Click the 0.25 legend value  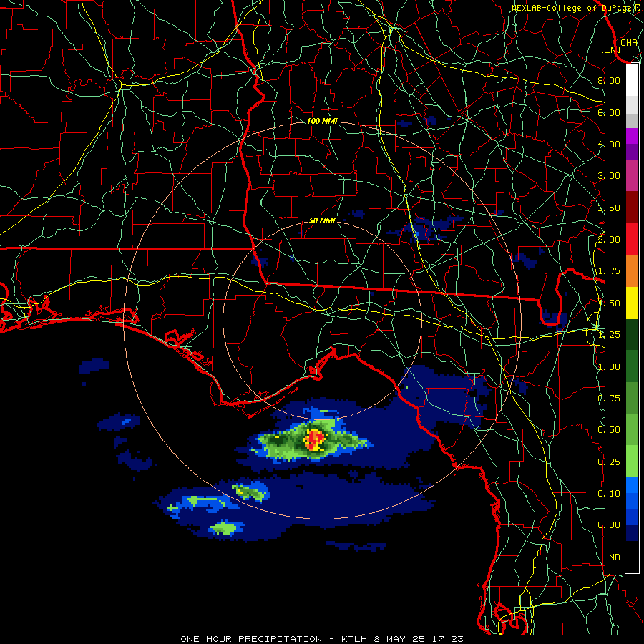click(609, 462)
